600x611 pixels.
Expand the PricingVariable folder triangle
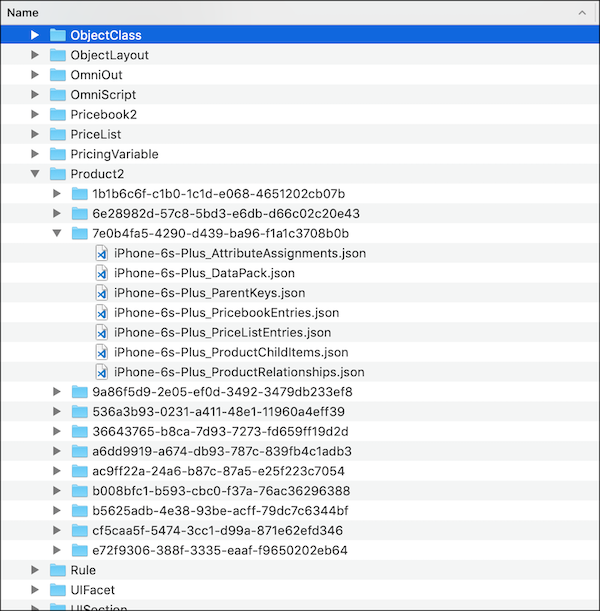coord(35,154)
